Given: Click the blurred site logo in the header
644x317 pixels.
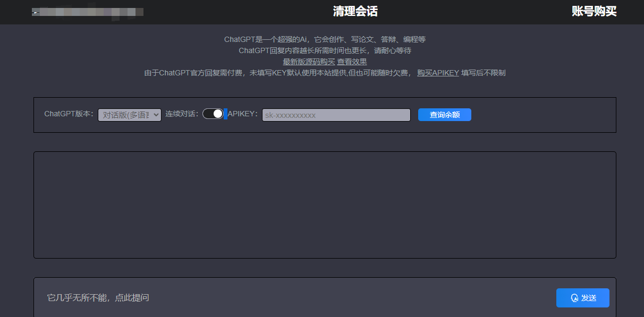Looking at the screenshot, I should pyautogui.click(x=88, y=12).
